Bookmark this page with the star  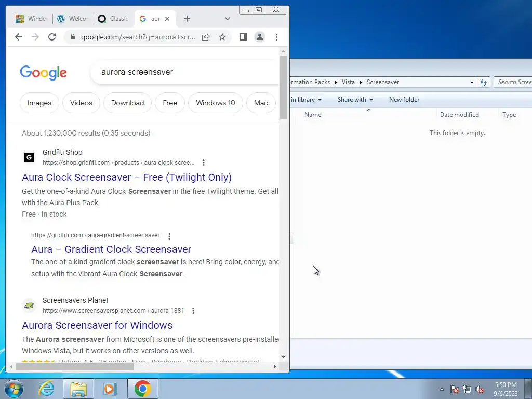222,37
